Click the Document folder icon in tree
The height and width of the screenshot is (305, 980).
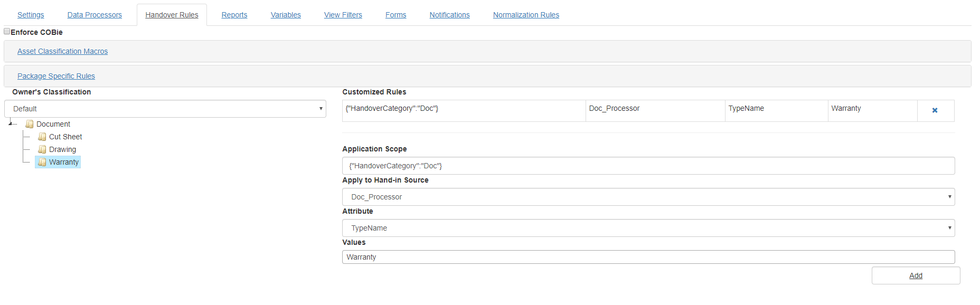coord(30,124)
